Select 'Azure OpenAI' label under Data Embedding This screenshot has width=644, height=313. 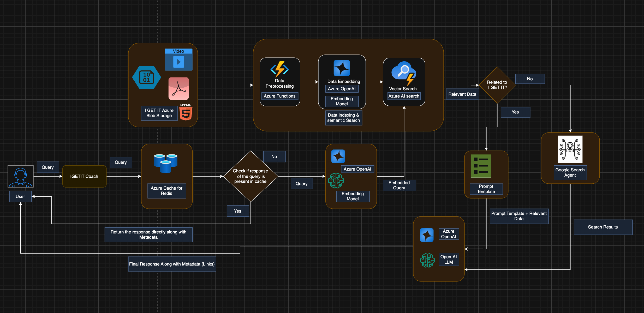[x=342, y=89]
